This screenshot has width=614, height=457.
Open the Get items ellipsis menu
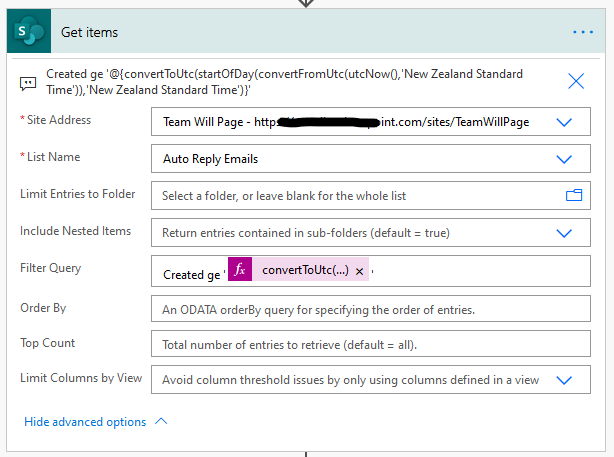tap(583, 32)
